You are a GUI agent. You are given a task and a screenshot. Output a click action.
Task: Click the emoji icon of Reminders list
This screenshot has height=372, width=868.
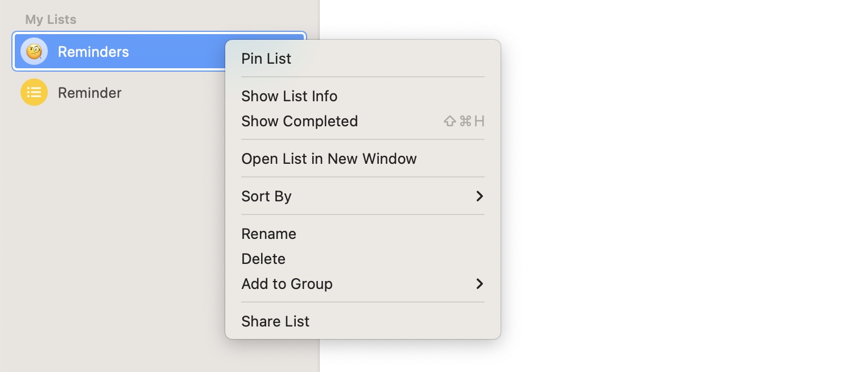(x=34, y=52)
